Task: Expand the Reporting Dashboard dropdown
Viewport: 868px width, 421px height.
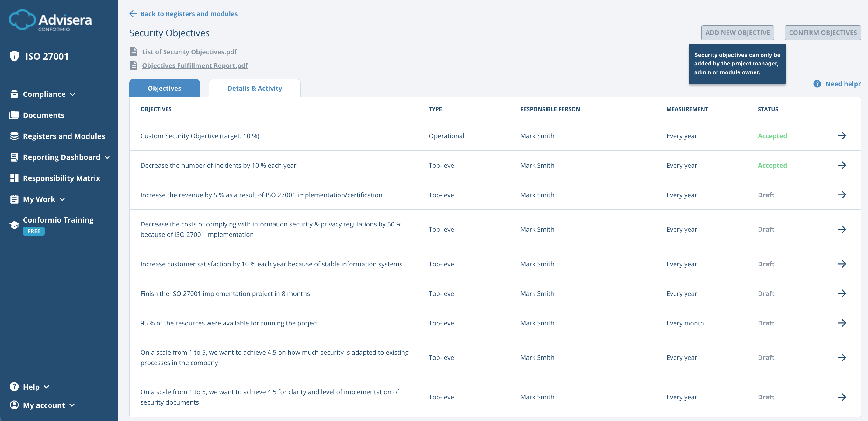Action: click(107, 157)
